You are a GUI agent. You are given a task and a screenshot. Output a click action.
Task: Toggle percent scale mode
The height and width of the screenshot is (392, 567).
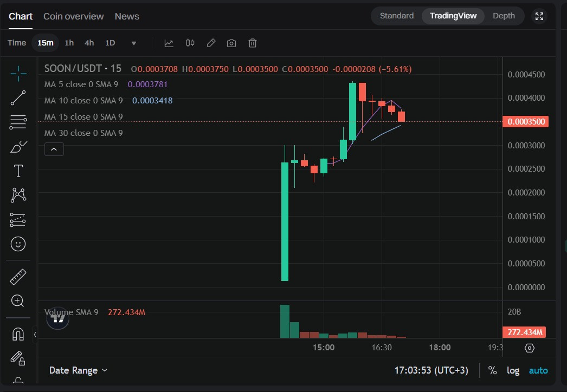tap(492, 370)
